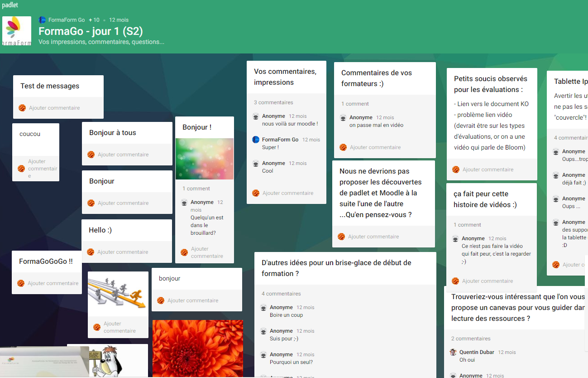Image resolution: width=588 pixels, height=378 pixels.
Task: Add comment on Nous ne devrions pas proposer post
Action: click(x=373, y=237)
